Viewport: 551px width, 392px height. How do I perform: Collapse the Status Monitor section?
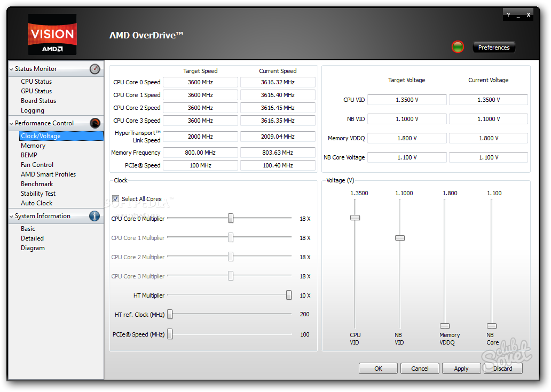pyautogui.click(x=11, y=69)
